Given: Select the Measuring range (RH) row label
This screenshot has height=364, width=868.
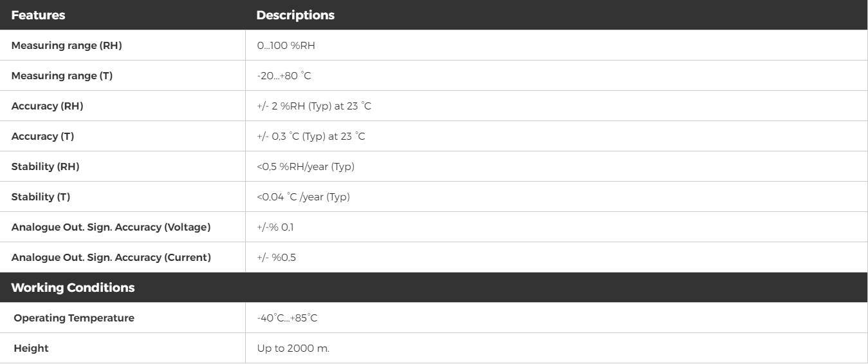Looking at the screenshot, I should [67, 46].
